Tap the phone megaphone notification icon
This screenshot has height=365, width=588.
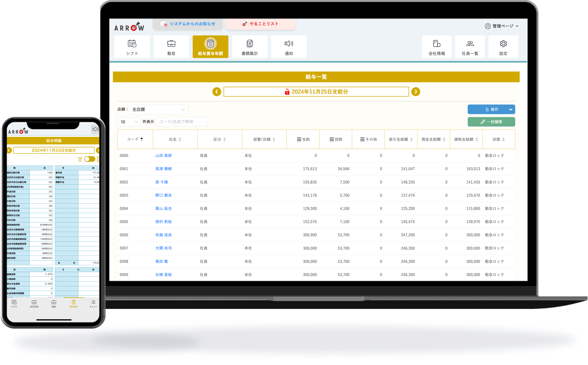point(95,129)
